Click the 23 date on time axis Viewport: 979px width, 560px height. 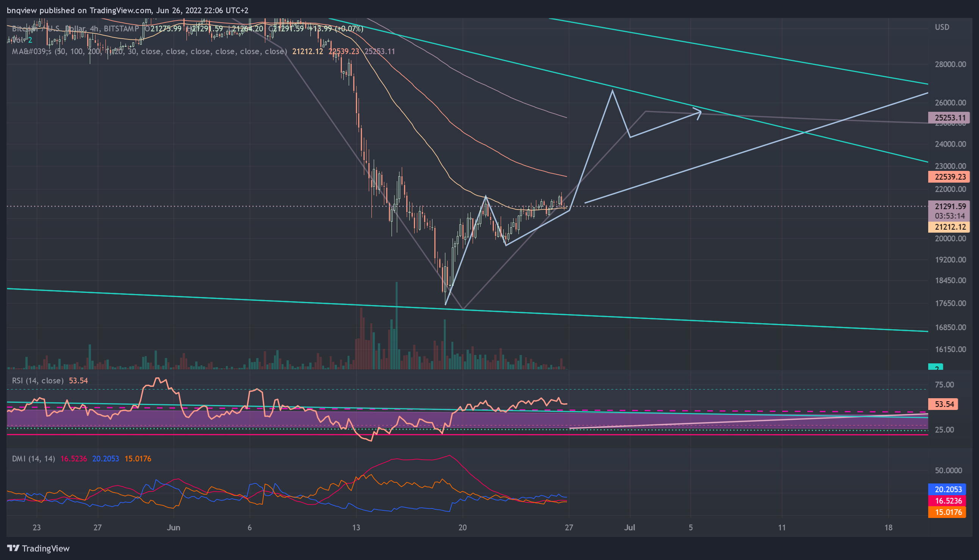click(x=36, y=527)
